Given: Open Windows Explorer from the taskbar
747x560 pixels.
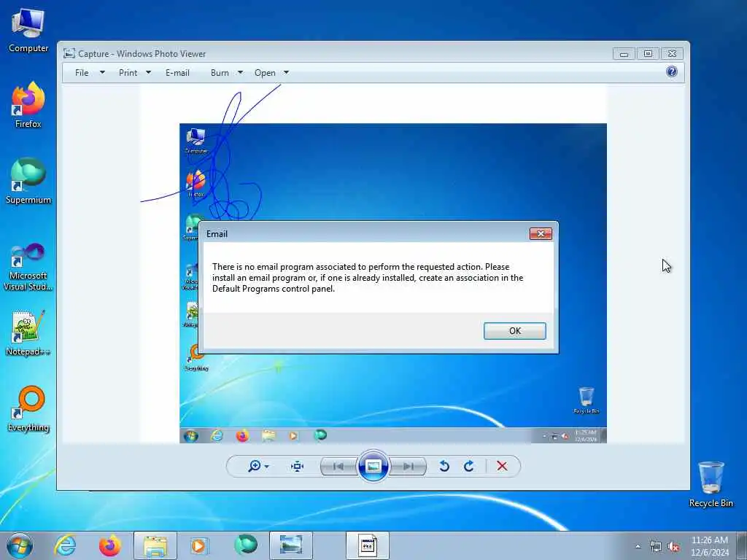Looking at the screenshot, I should pyautogui.click(x=155, y=545).
